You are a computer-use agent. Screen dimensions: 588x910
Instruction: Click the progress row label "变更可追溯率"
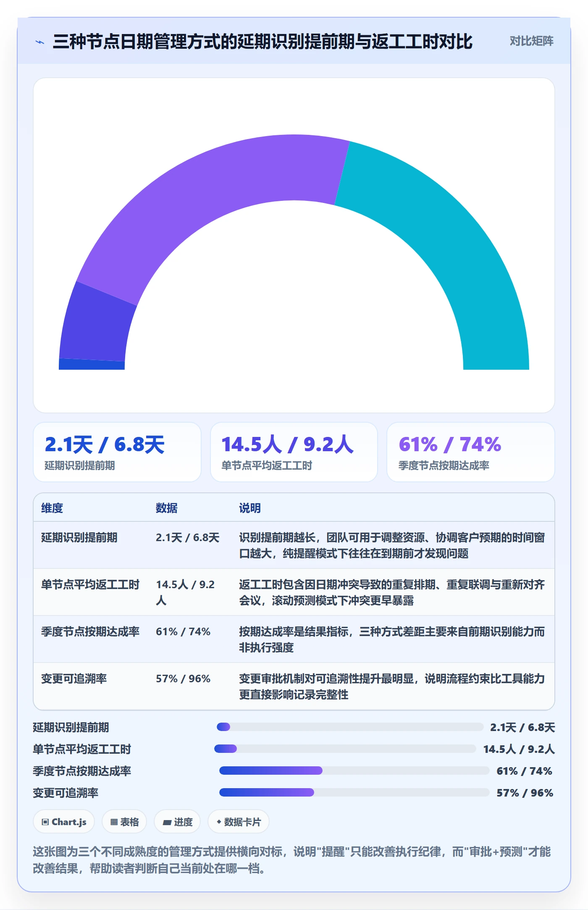tap(66, 793)
